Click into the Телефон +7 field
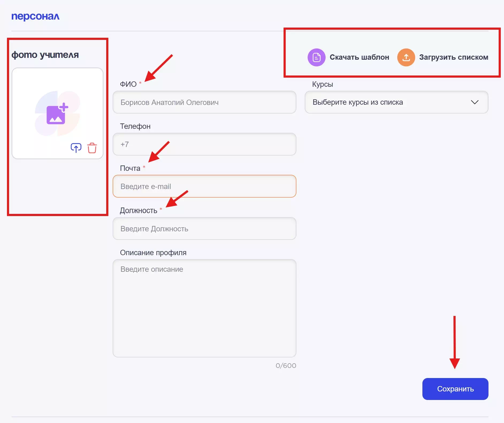 [204, 144]
